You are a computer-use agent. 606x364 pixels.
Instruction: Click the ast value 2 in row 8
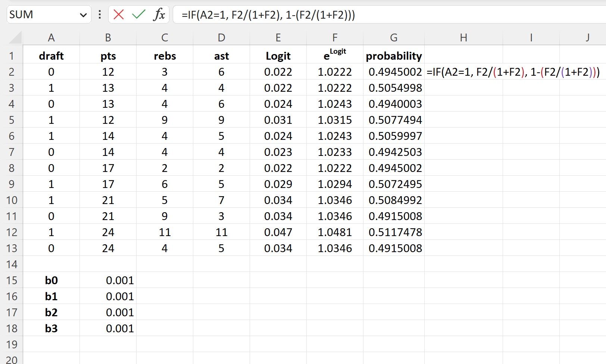tap(221, 168)
